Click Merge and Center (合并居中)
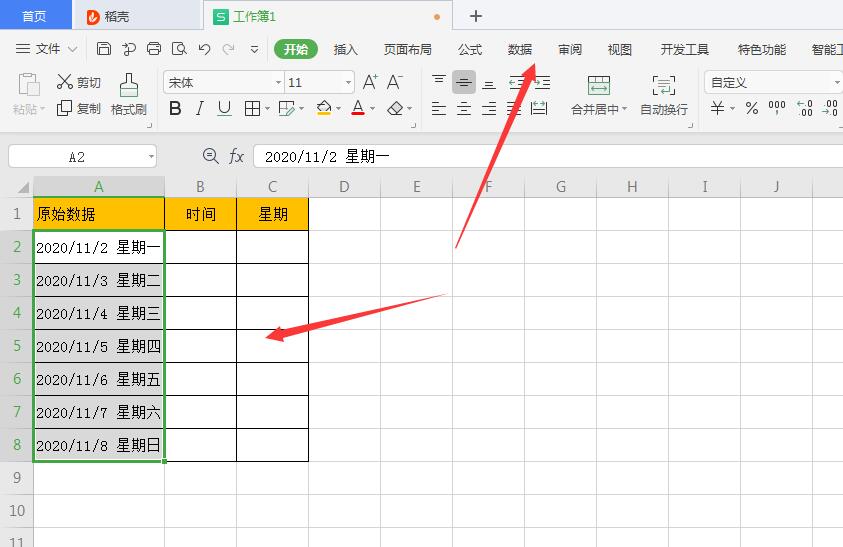843x547 pixels. 598,95
